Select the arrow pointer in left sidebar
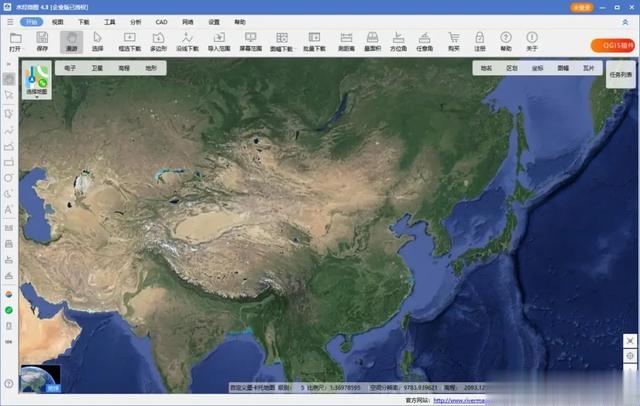The image size is (640, 406). pos(9,95)
